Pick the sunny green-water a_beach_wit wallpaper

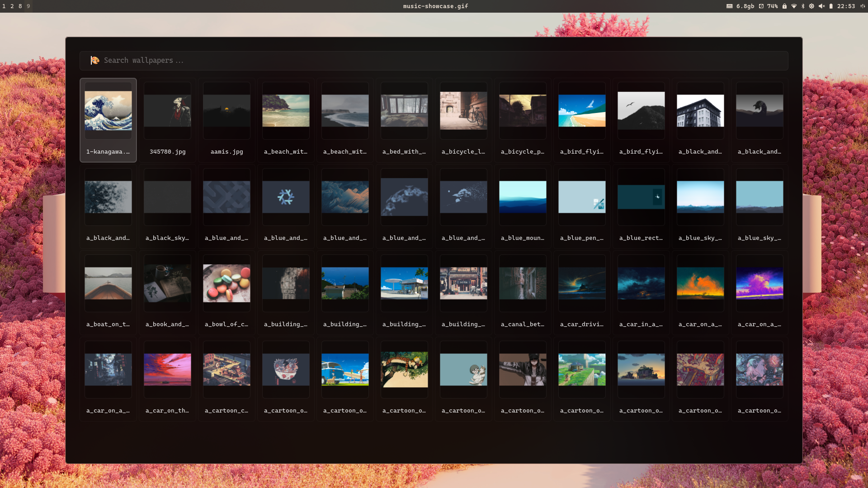click(286, 120)
